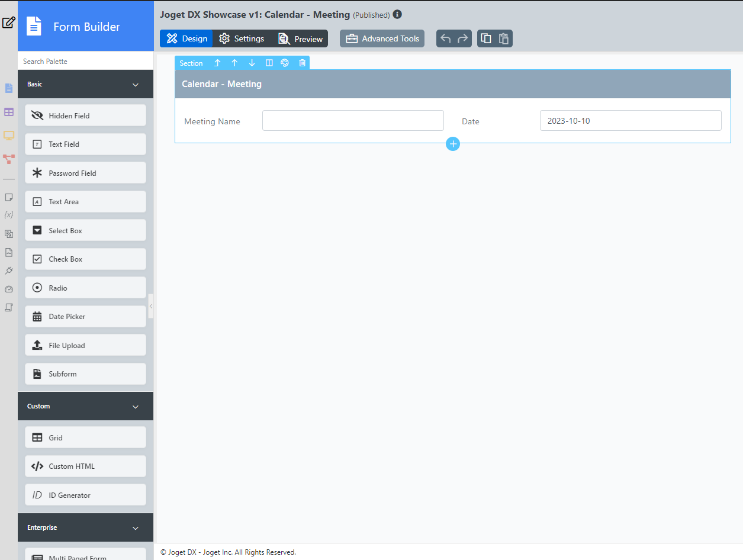Viewport: 743px width, 560px height.
Task: Click the Search Palette input
Action: 86,61
